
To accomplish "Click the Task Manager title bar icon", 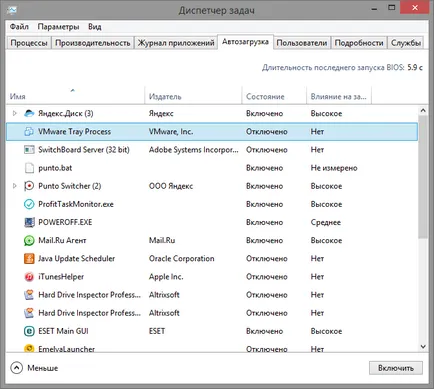I will [x=11, y=9].
